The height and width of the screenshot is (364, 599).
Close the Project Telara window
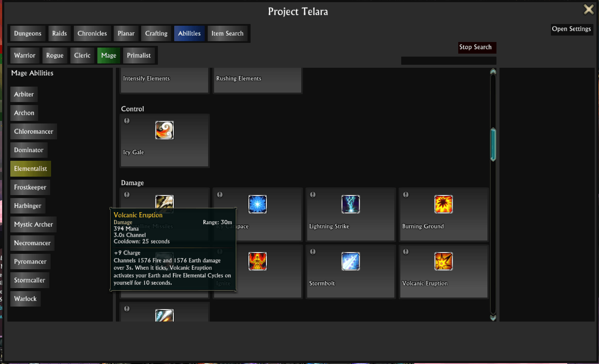tap(588, 9)
